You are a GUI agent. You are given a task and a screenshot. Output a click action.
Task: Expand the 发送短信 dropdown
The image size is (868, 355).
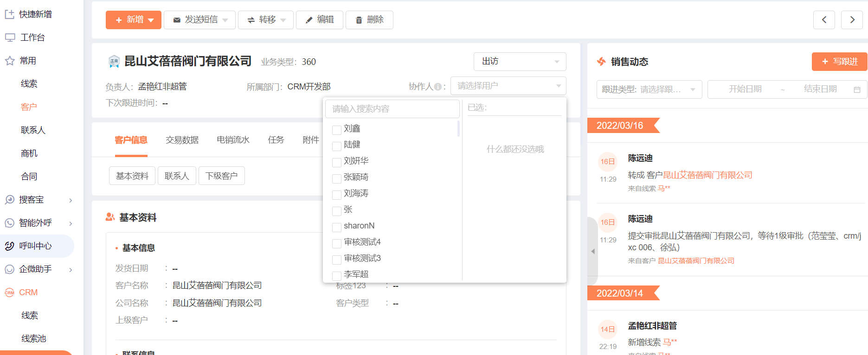pyautogui.click(x=225, y=20)
